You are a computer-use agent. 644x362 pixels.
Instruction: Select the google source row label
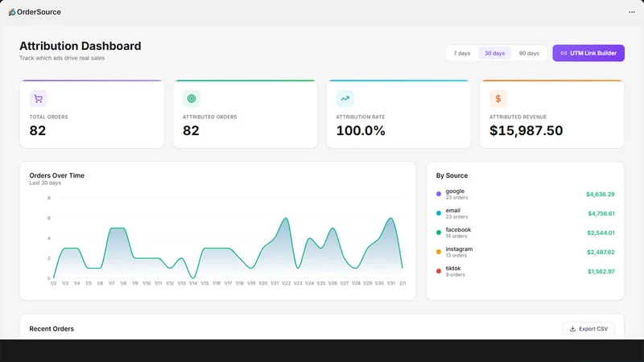[x=455, y=191]
